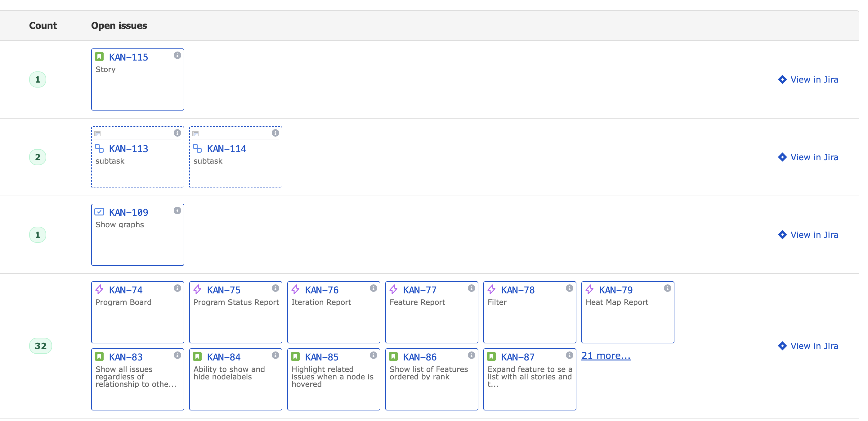This screenshot has width=868, height=421.
Task: Expand the '21 more...' issues link
Action: [x=606, y=355]
